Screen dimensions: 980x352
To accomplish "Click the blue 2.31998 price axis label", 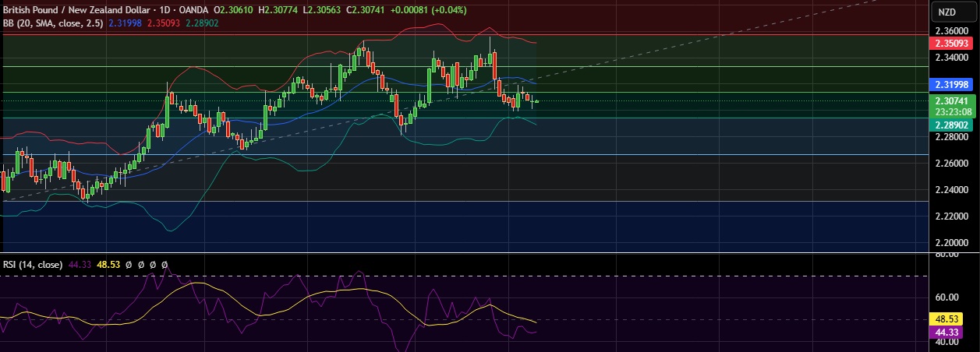I will point(953,84).
